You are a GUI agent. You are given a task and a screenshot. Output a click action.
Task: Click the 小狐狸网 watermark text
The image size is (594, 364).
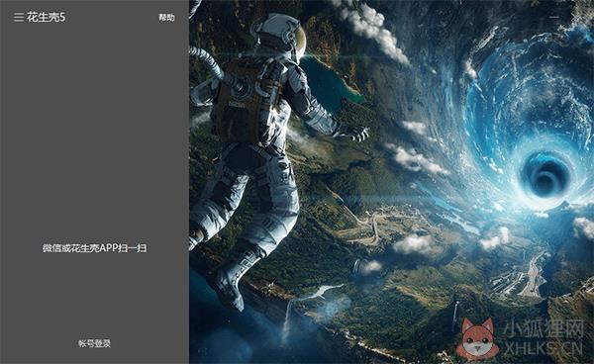point(544,329)
